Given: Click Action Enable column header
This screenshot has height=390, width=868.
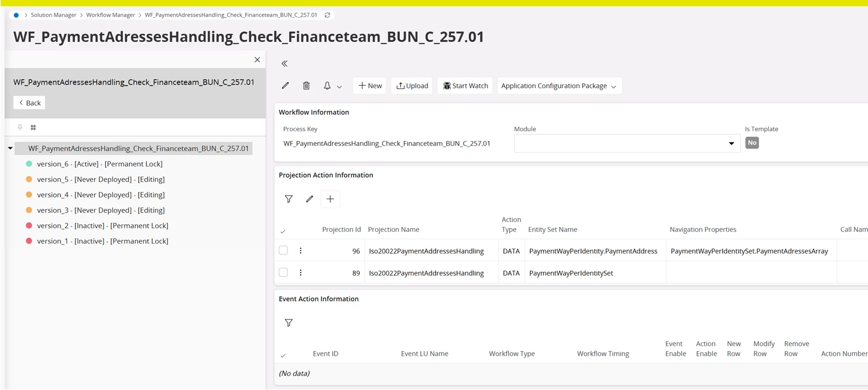Looking at the screenshot, I should point(707,349).
